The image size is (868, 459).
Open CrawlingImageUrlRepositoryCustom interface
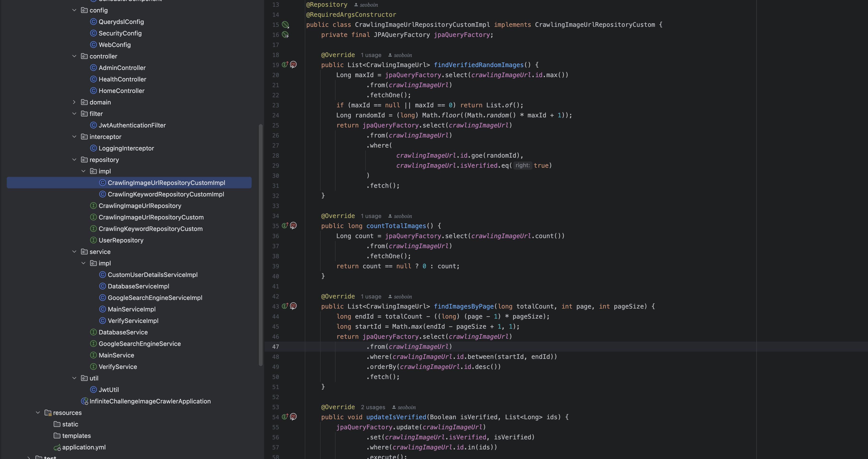tap(151, 217)
